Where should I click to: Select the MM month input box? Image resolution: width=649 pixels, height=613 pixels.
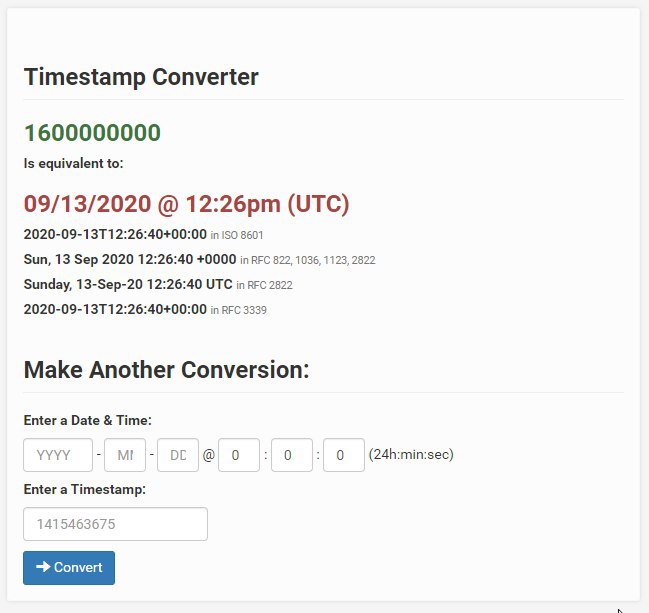125,455
